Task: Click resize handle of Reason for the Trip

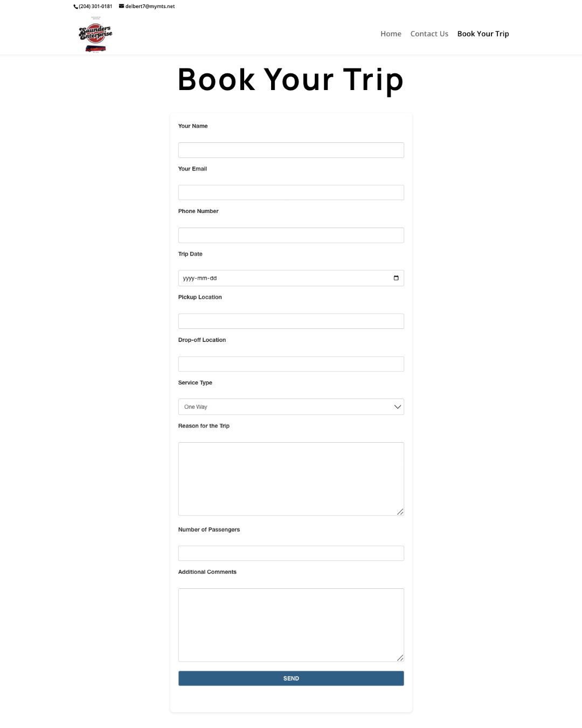Action: pyautogui.click(x=400, y=512)
